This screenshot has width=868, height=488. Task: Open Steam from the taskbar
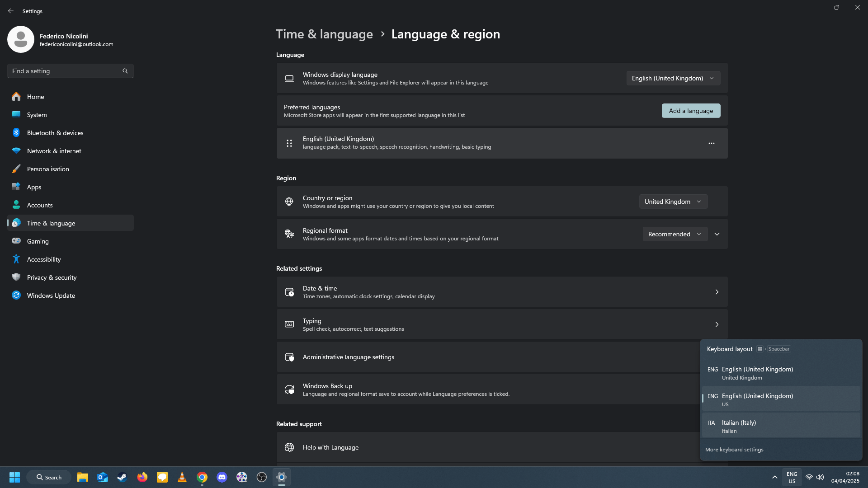[122, 477]
